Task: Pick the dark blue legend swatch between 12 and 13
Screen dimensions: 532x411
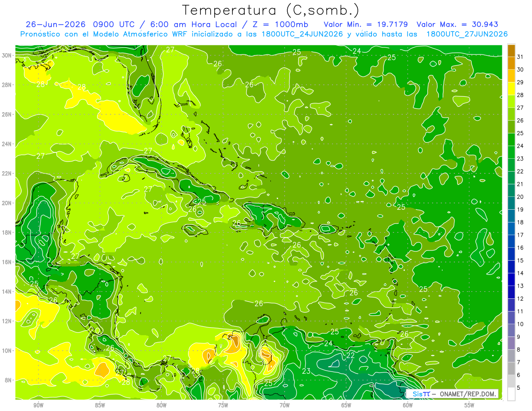Action: [511, 292]
